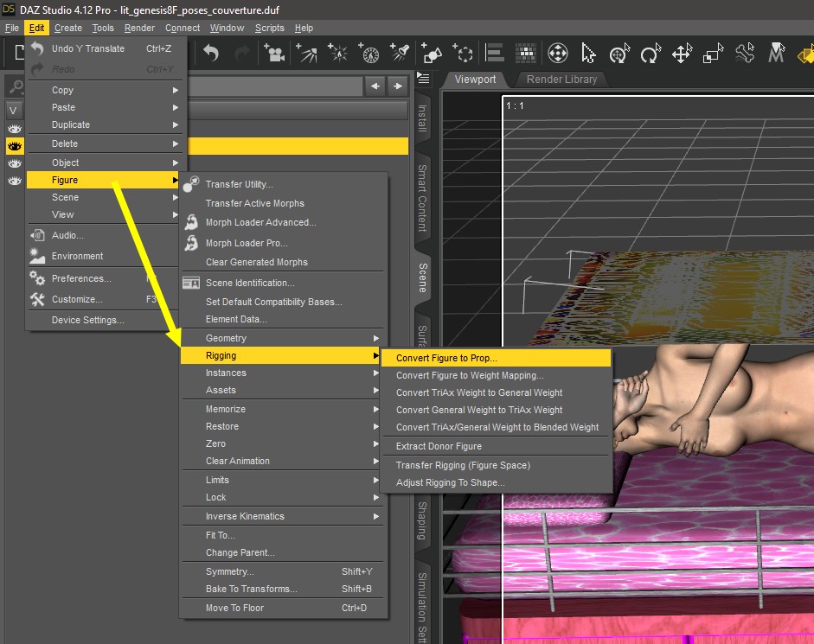
Task: Select the Universal tool icon
Action: 619,53
